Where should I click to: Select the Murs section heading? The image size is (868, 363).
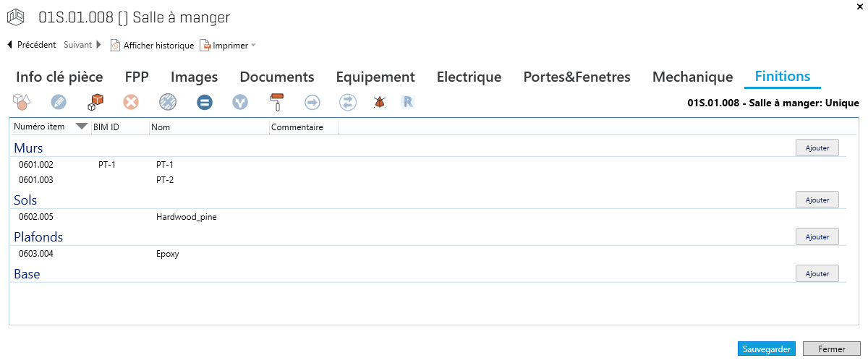point(28,148)
